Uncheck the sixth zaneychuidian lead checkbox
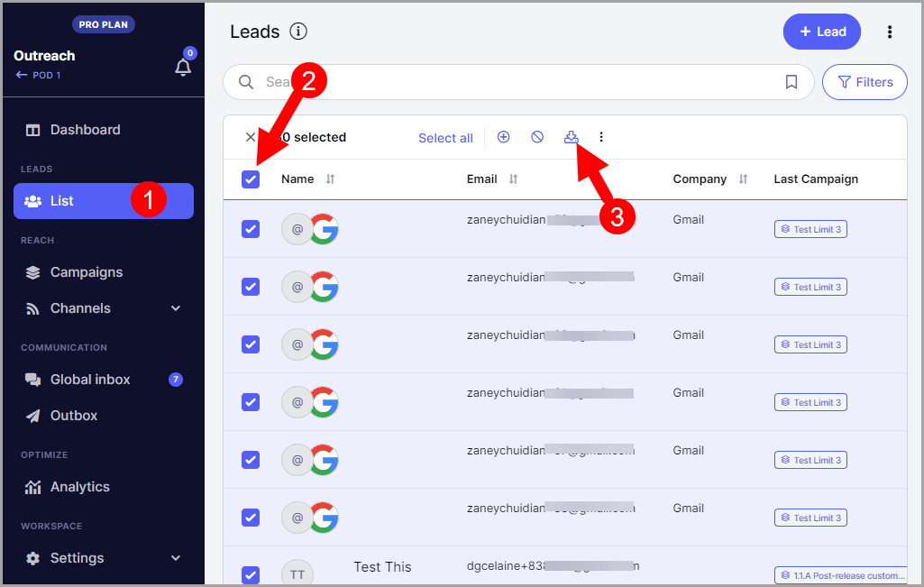 251,518
